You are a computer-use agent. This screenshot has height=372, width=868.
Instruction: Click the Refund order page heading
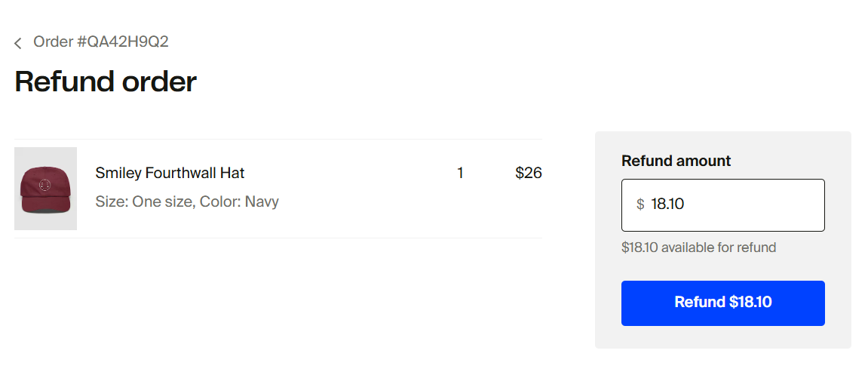pyautogui.click(x=106, y=81)
